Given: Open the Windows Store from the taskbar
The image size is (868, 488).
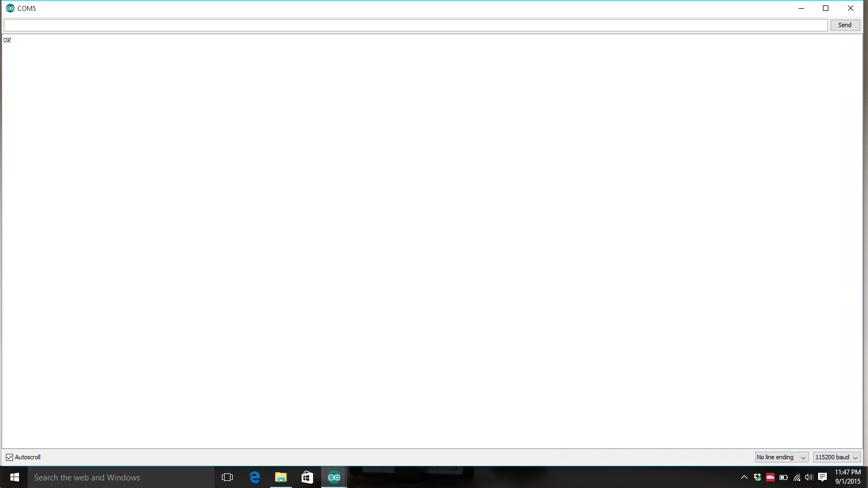Looking at the screenshot, I should pyautogui.click(x=307, y=477).
